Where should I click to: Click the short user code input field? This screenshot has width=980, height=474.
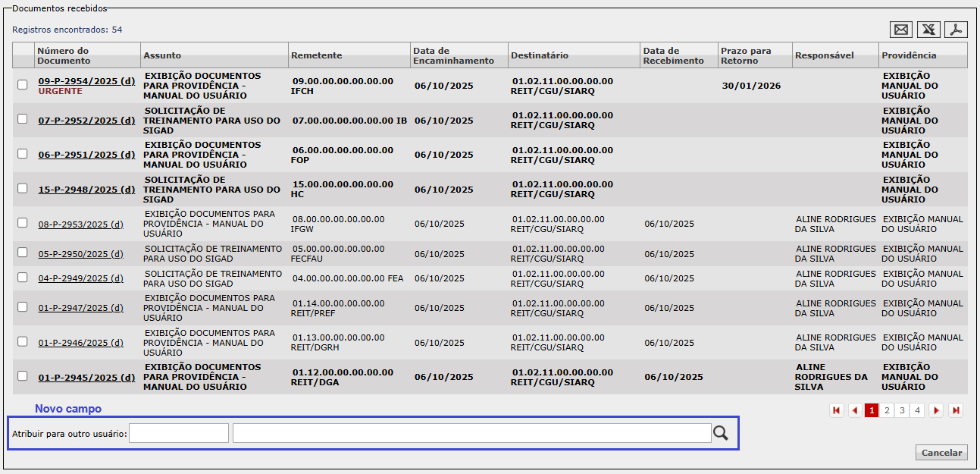179,433
